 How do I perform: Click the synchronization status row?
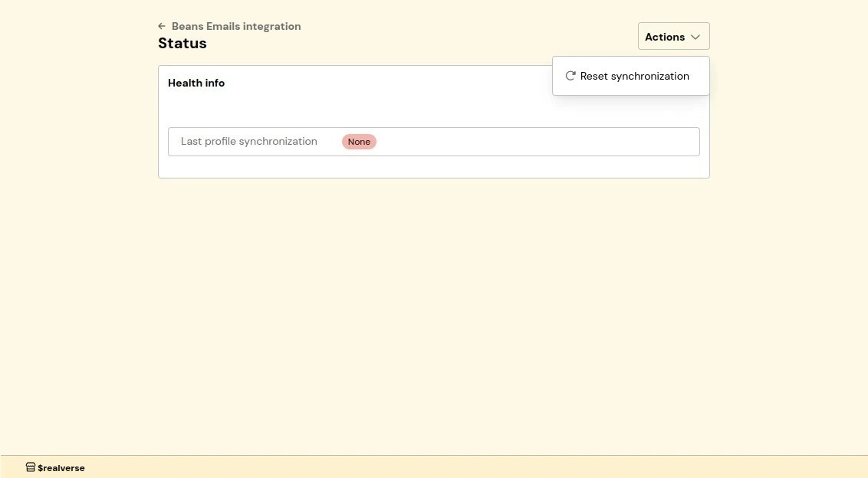433,141
